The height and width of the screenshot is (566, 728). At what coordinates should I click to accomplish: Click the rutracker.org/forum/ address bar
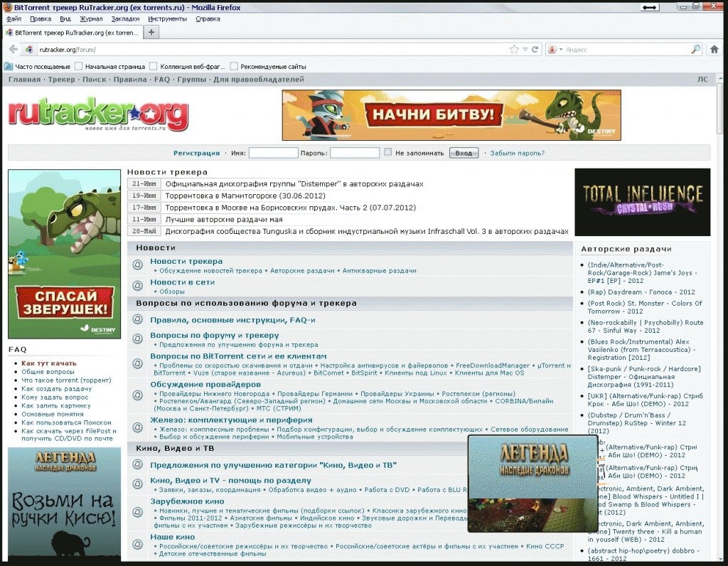click(x=274, y=49)
